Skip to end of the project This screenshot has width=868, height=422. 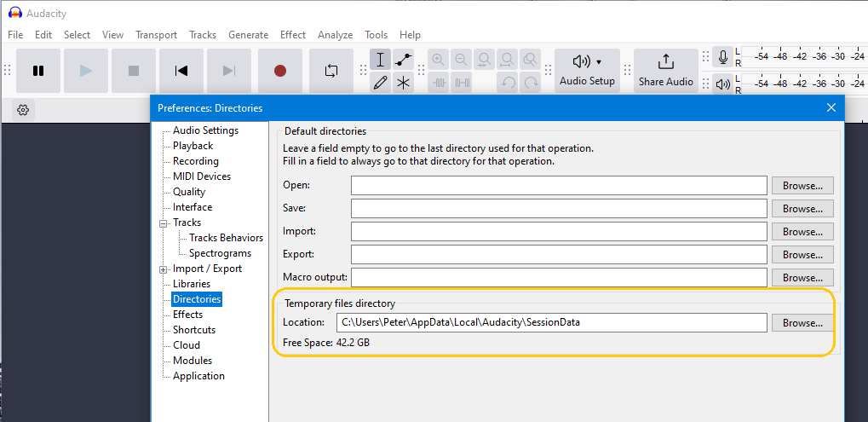pos(228,71)
